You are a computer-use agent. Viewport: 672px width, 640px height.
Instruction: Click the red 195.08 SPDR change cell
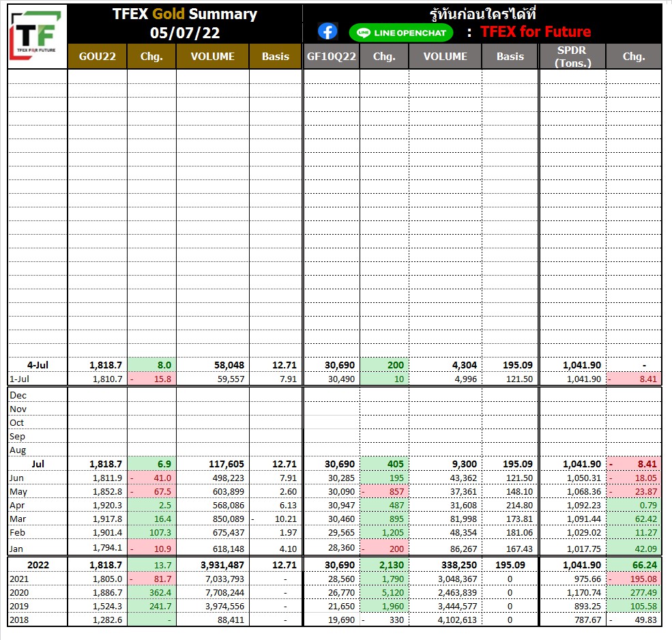point(633,579)
